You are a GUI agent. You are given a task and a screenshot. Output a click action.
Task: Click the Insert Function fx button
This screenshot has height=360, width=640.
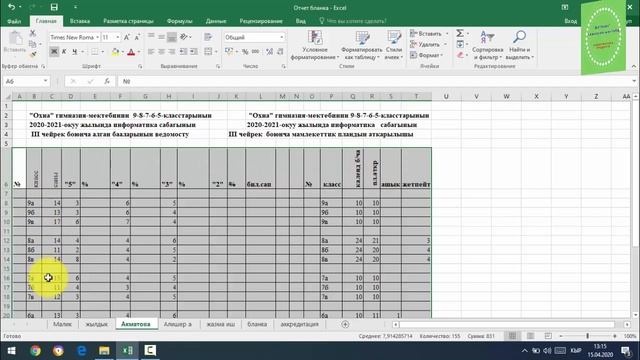107,81
